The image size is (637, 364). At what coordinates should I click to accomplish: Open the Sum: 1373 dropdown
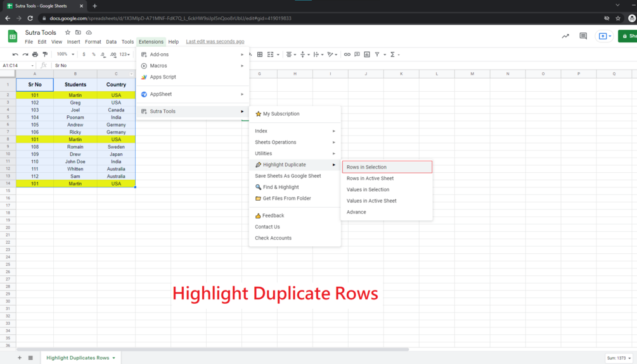point(619,358)
